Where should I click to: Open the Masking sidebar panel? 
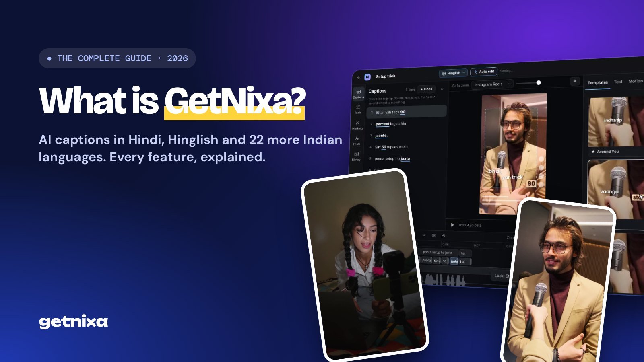point(357,125)
